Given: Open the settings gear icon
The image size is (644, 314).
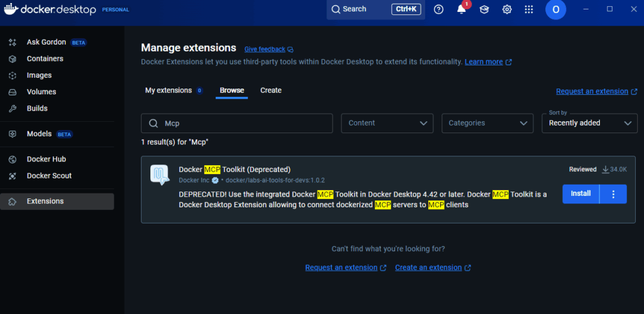Looking at the screenshot, I should (x=507, y=9).
